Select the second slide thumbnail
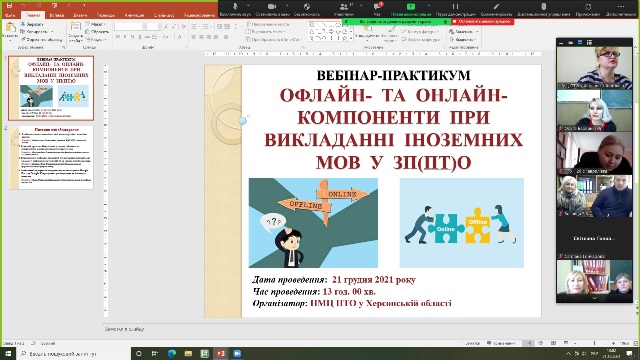Image resolution: width=640 pixels, height=360 pixels. (51, 158)
